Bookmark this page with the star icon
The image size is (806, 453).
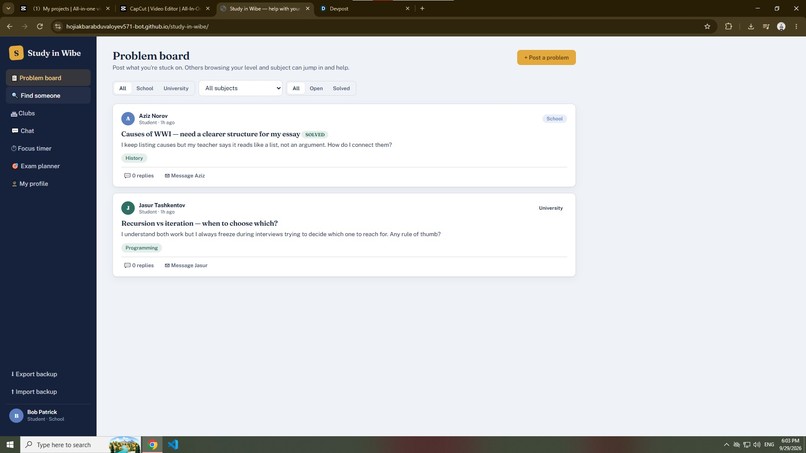click(x=707, y=26)
